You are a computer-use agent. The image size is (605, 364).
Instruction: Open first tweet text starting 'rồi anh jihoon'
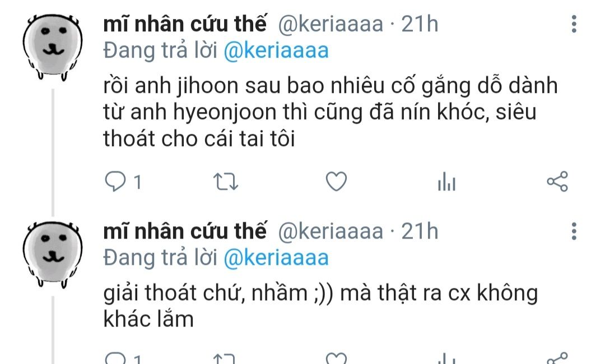(x=331, y=112)
